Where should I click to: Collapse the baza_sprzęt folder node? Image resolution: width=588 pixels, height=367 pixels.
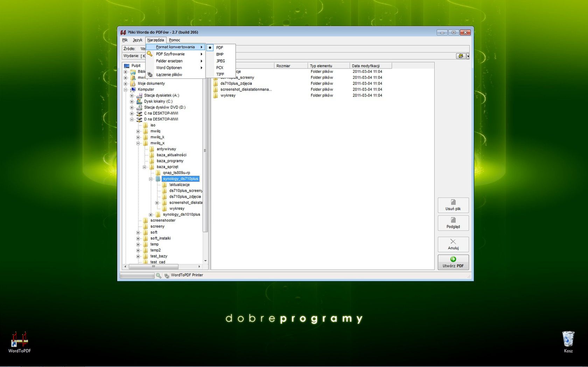[x=145, y=167]
